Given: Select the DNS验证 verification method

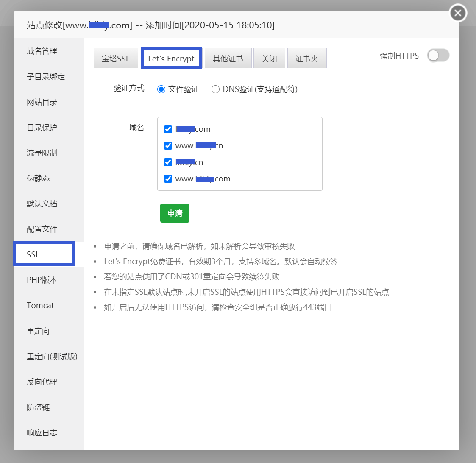Looking at the screenshot, I should click(x=215, y=89).
